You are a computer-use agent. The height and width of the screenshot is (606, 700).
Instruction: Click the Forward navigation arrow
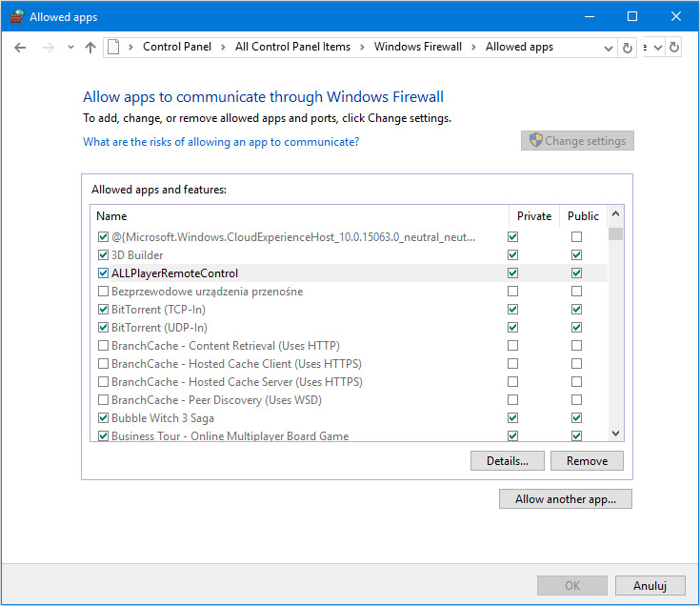point(48,48)
